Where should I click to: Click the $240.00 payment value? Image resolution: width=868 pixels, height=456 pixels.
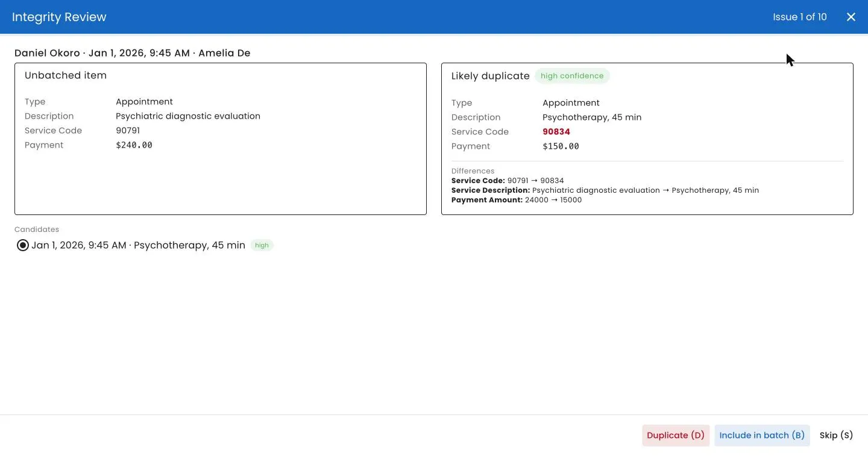pyautogui.click(x=134, y=145)
